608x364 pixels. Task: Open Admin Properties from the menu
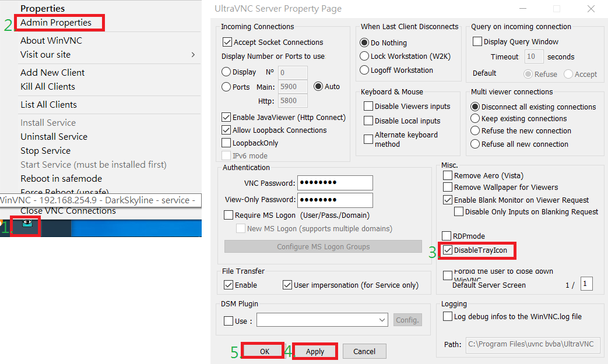pos(56,23)
